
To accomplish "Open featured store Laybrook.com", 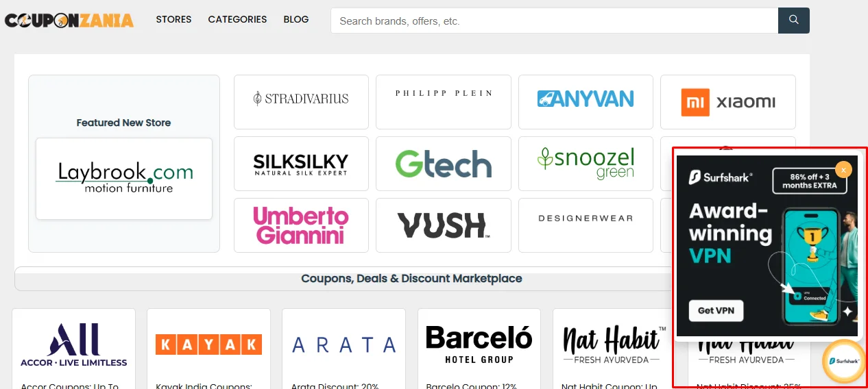I will point(124,179).
